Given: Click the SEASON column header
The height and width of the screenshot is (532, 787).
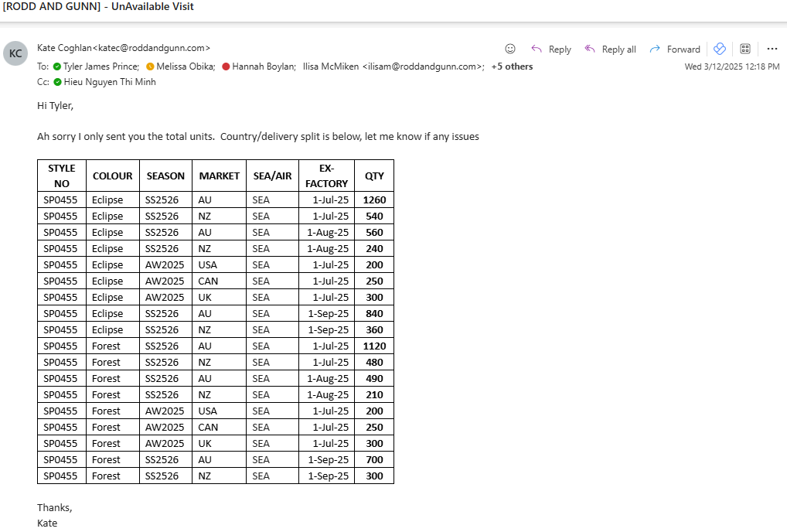Looking at the screenshot, I should coord(165,176).
